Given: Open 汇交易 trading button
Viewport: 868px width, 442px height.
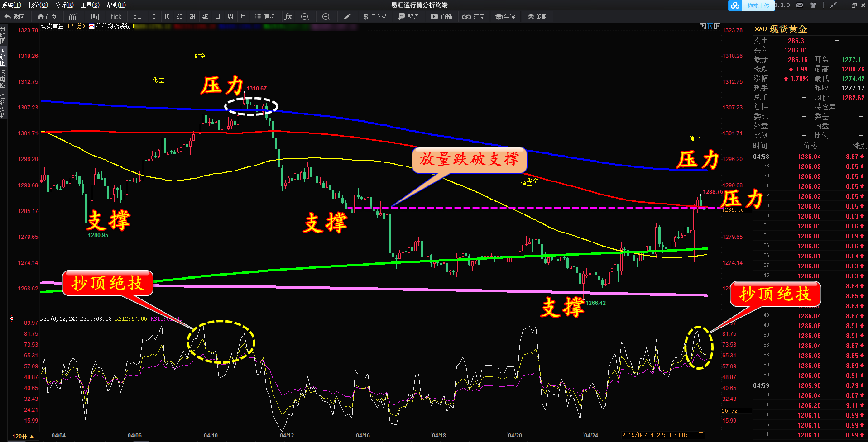Looking at the screenshot, I should [x=375, y=17].
